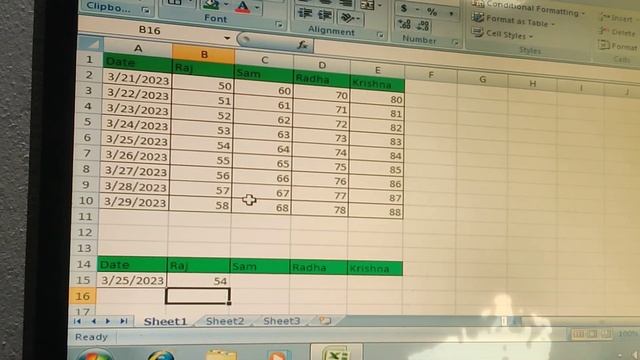The width and height of the screenshot is (640, 360).
Task: Go to next sheet navigation arrow
Action: pyautogui.click(x=108, y=322)
